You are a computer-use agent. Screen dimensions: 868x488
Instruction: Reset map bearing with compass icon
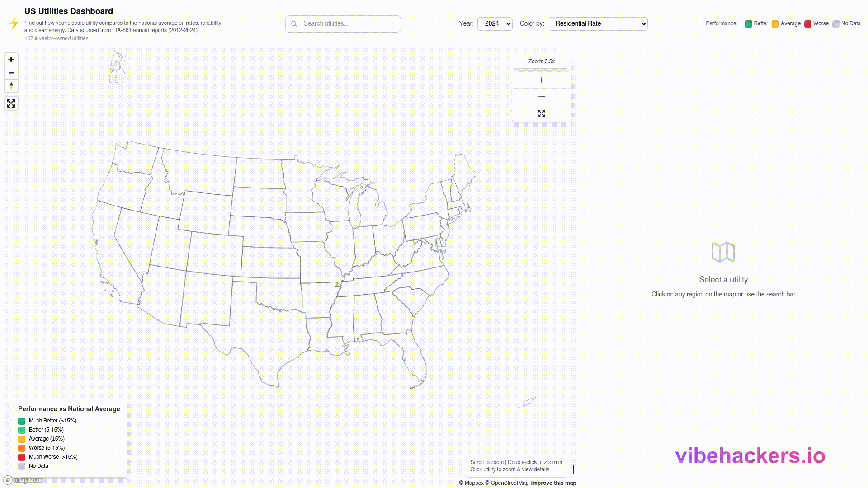coord(11,86)
